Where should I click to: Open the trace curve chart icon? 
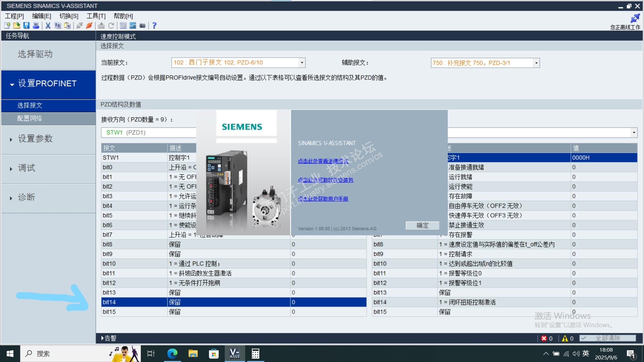click(133, 25)
